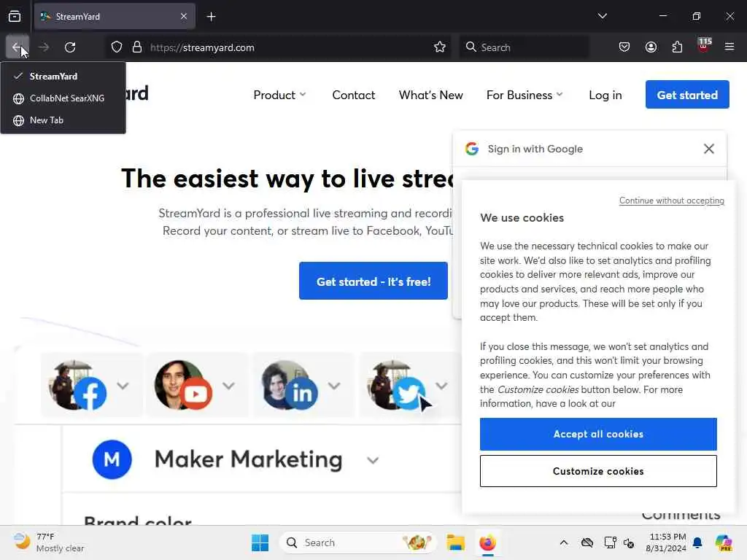Bookmark this page with the star icon
The height and width of the screenshot is (560, 747).
point(440,47)
